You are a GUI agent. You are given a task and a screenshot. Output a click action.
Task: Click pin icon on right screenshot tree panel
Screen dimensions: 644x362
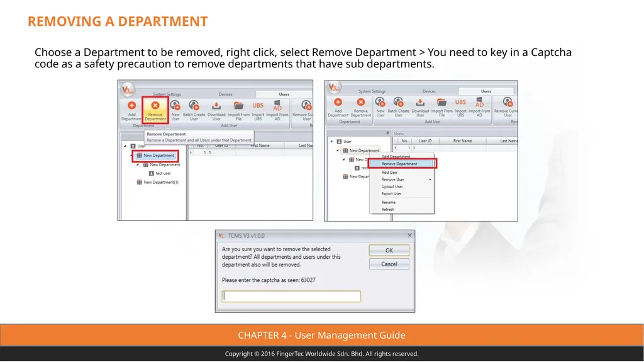click(387, 133)
